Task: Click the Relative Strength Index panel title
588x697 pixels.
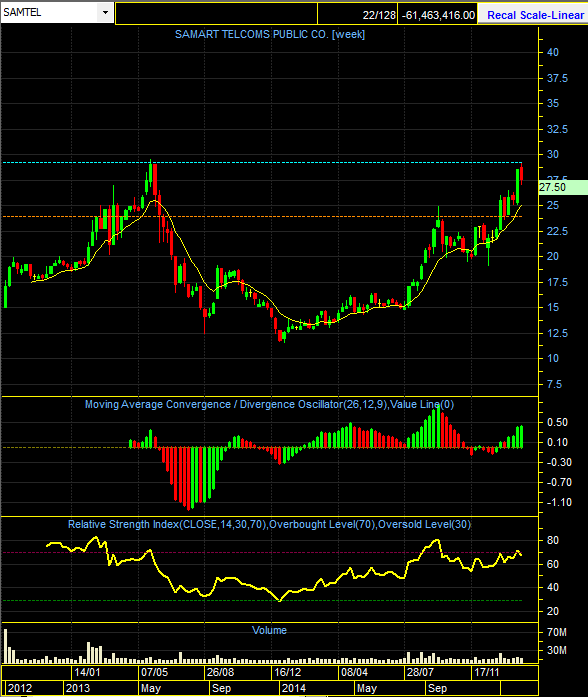Action: tap(269, 524)
